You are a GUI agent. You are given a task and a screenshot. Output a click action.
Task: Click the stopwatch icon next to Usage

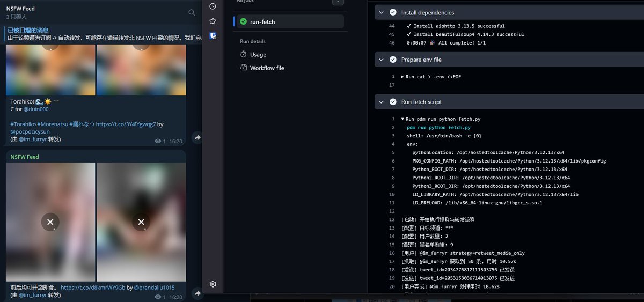click(243, 54)
